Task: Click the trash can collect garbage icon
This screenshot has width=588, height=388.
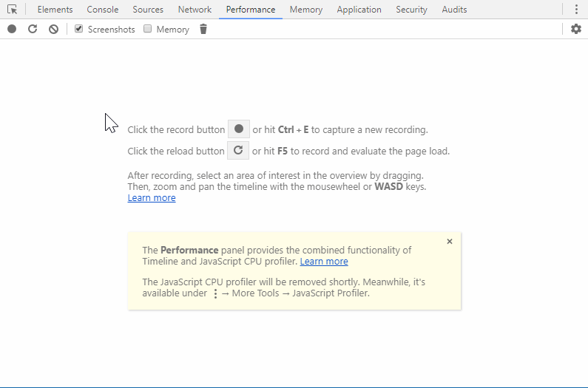Action: click(x=203, y=29)
